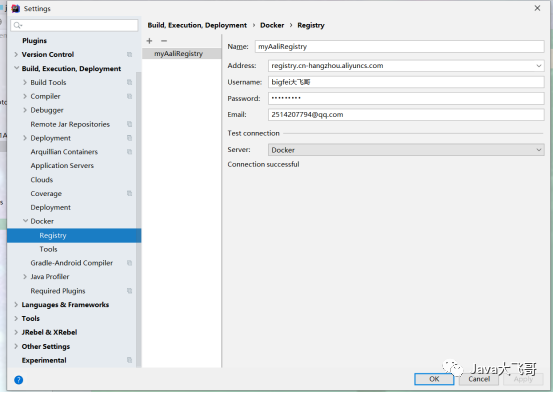
Task: Close the Settings dialog
Action: (x=537, y=8)
